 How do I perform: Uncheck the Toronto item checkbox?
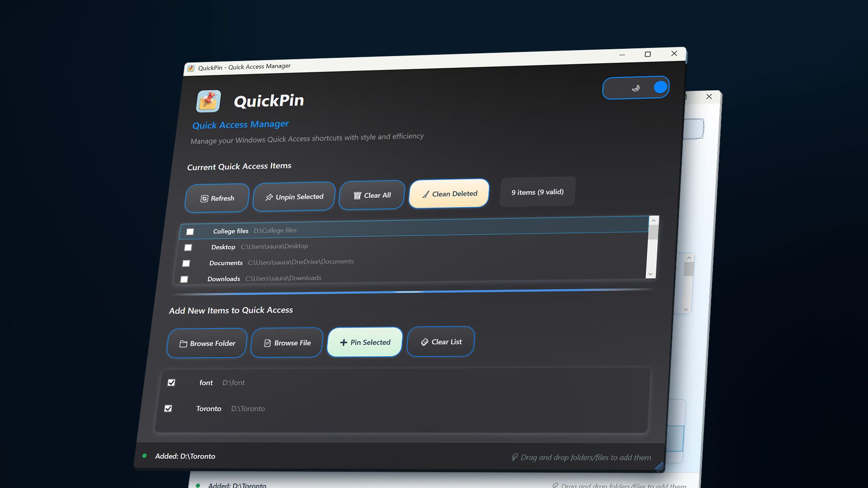tap(168, 408)
